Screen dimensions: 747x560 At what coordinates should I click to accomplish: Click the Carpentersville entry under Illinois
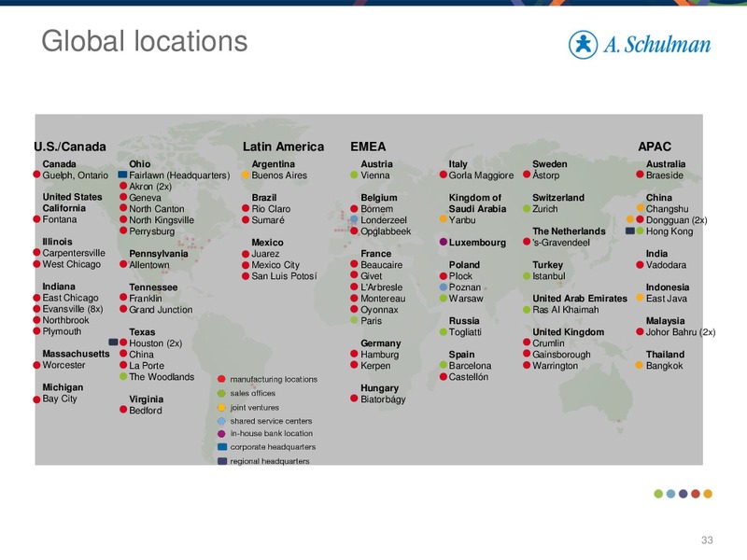coord(74,253)
